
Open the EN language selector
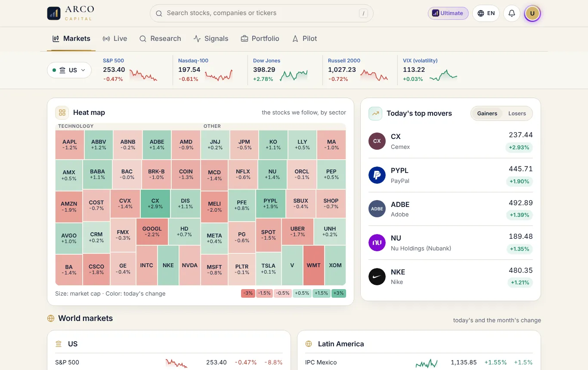(x=486, y=13)
